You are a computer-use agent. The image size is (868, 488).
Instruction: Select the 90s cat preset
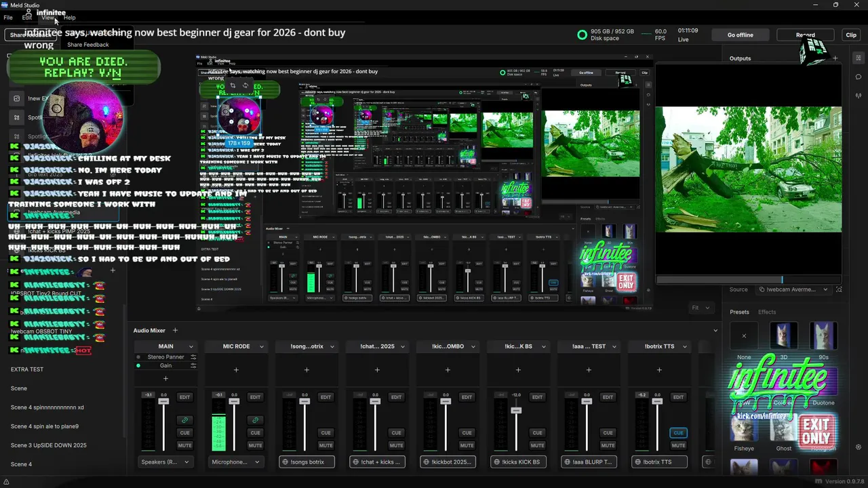[823, 335]
